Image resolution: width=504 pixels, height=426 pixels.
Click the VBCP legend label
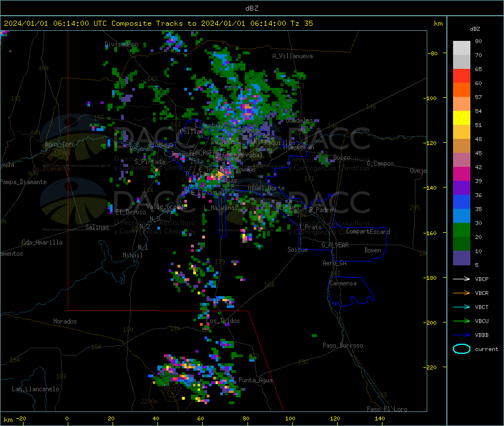[x=482, y=279]
